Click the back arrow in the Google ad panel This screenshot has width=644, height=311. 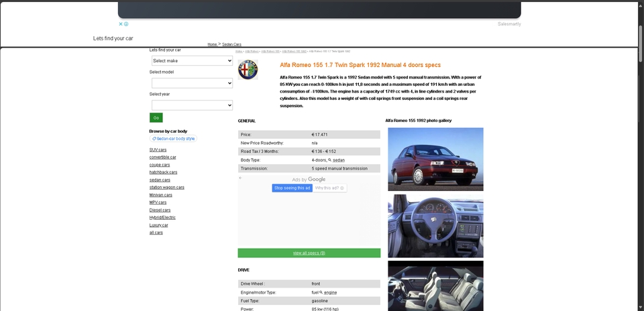pos(240,178)
